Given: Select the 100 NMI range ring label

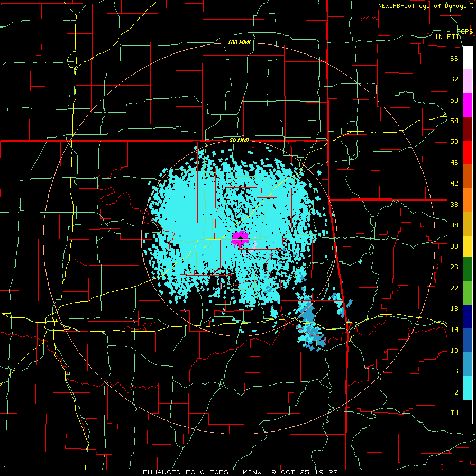Looking at the screenshot, I should click(x=239, y=42).
